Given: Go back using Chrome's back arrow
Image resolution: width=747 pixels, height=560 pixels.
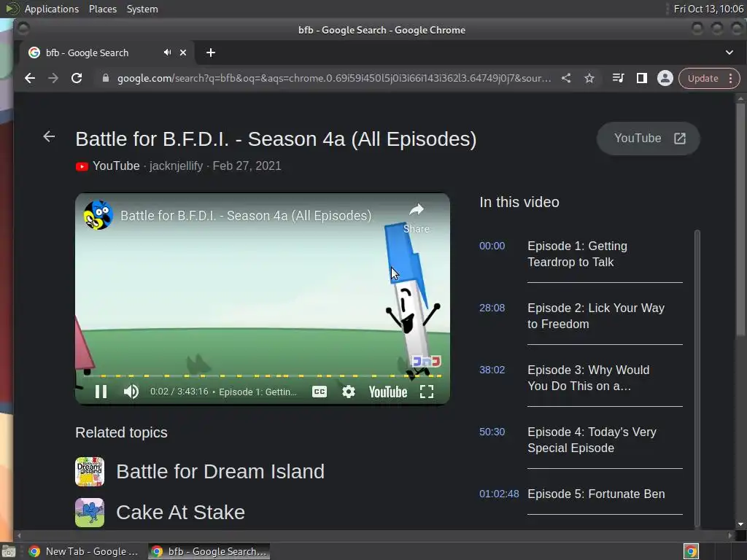Looking at the screenshot, I should pyautogui.click(x=29, y=78).
